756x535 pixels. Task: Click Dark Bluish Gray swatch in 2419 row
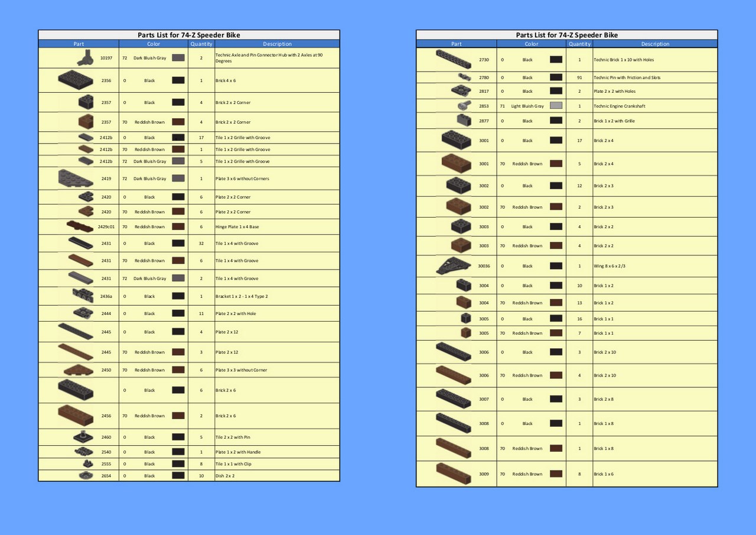pyautogui.click(x=178, y=178)
